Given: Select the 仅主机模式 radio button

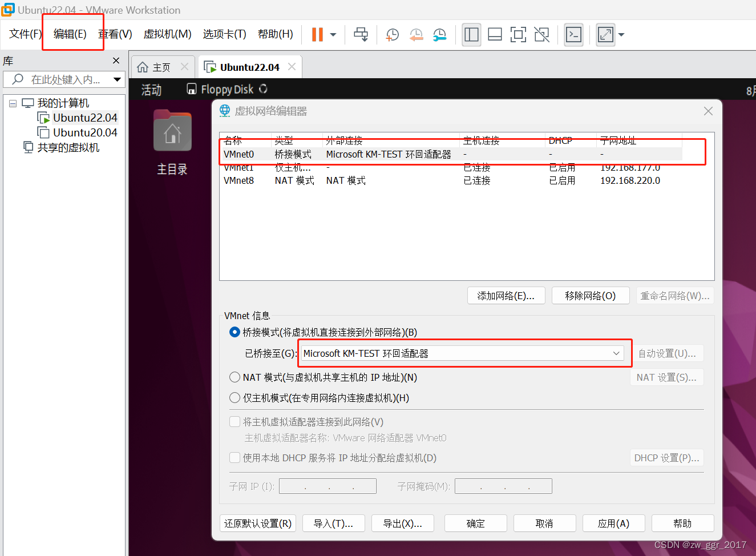Looking at the screenshot, I should (x=235, y=397).
